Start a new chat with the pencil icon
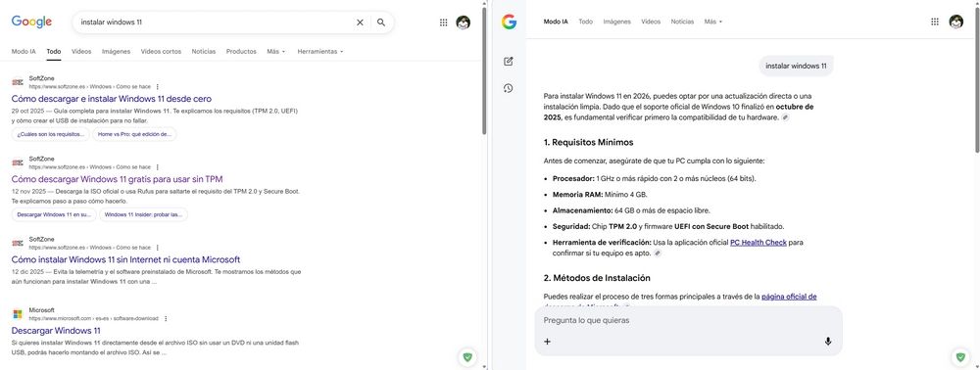 (x=508, y=61)
